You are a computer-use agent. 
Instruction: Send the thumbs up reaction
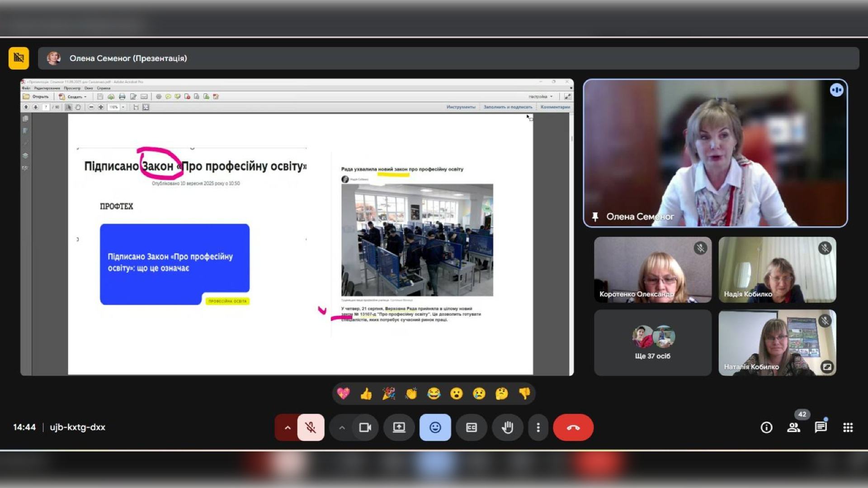coord(366,394)
